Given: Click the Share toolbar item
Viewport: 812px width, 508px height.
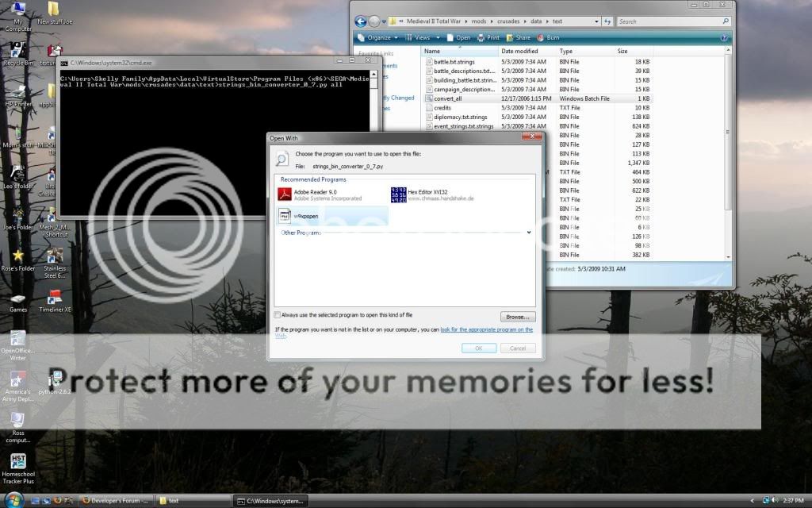Looking at the screenshot, I should click(x=519, y=37).
